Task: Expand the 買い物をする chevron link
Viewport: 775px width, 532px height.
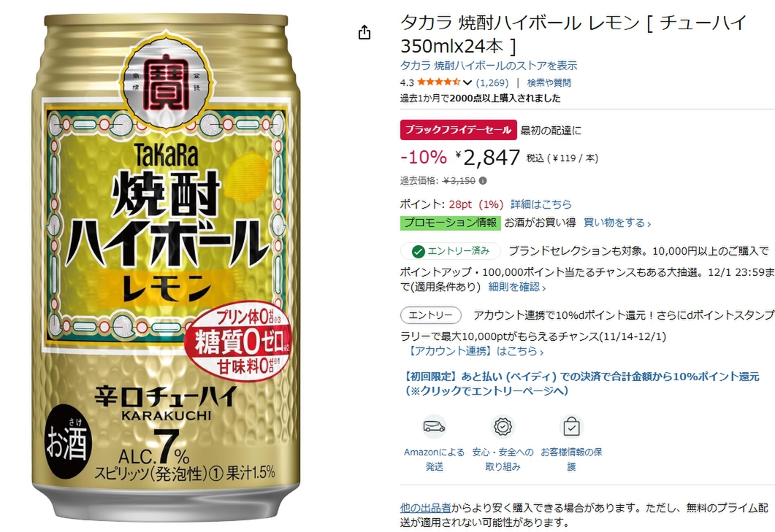Action: pyautogui.click(x=616, y=223)
